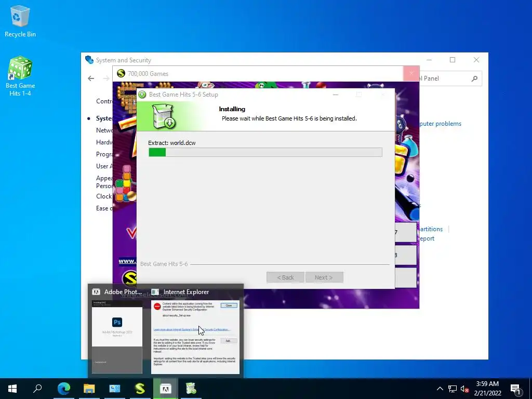The width and height of the screenshot is (532, 399).
Task: Select the Adobe installer taskbar icon
Action: point(165,389)
